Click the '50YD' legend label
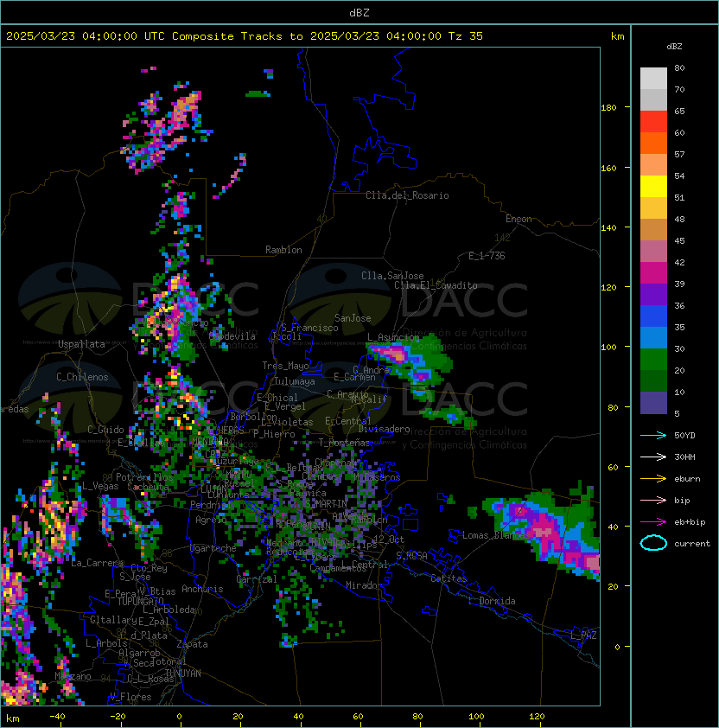 coord(684,436)
